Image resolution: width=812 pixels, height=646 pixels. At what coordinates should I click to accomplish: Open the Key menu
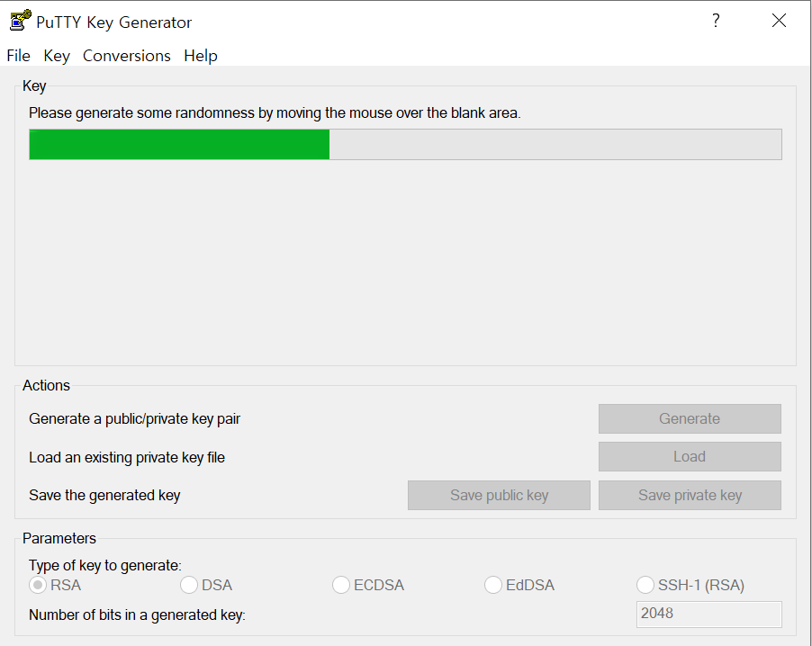click(57, 56)
